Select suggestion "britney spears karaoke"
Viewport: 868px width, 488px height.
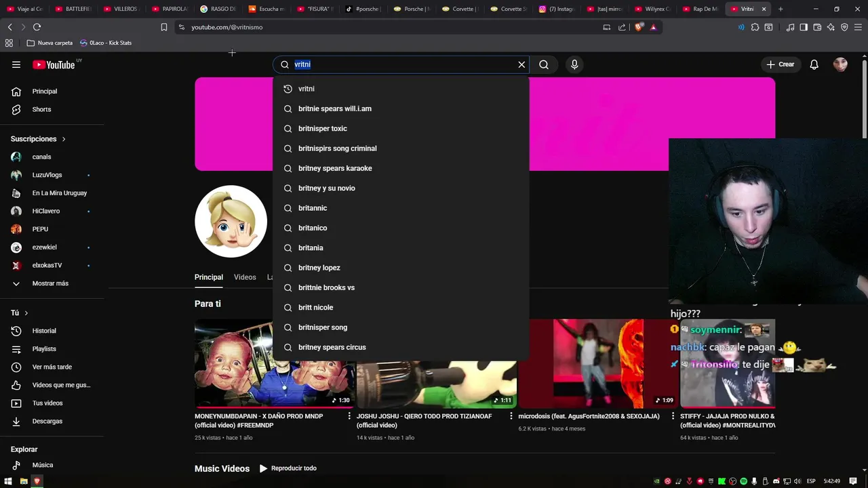pos(401,168)
